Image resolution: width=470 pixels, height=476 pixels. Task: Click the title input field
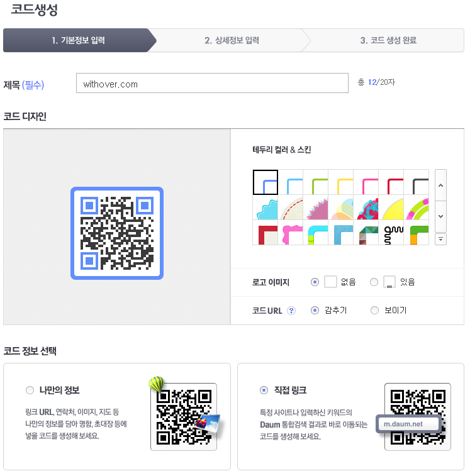click(212, 83)
